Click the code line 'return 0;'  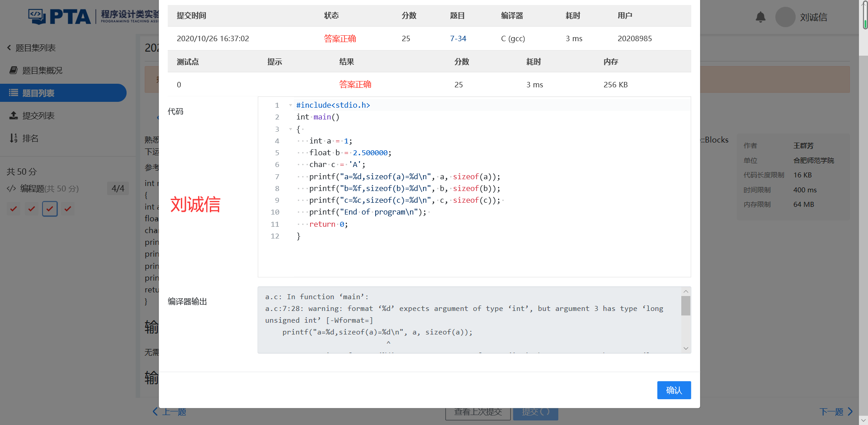tap(329, 224)
